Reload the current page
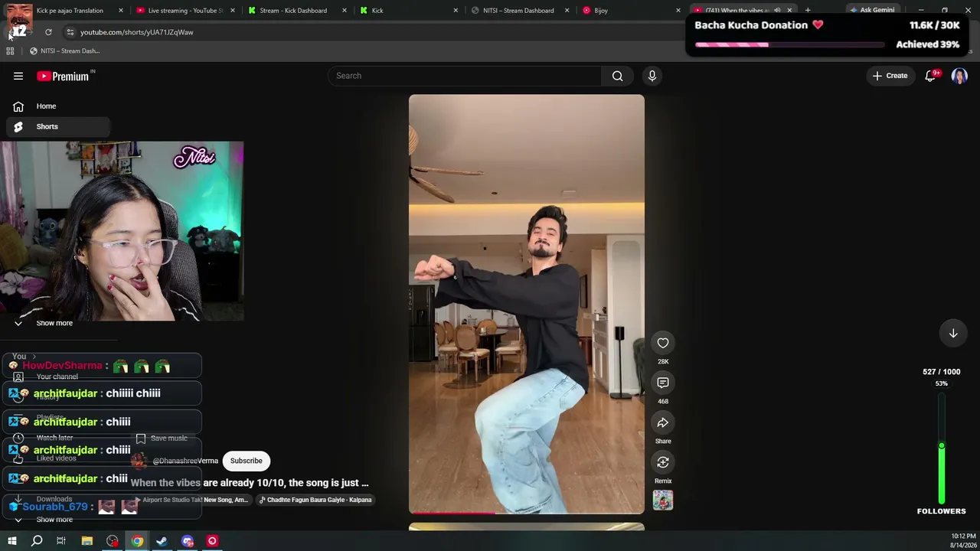This screenshot has height=551, width=980. (x=48, y=32)
